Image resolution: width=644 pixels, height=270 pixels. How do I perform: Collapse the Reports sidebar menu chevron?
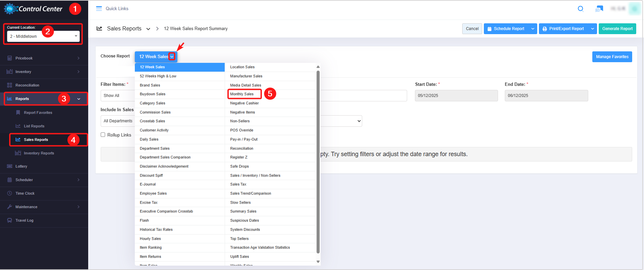point(79,99)
